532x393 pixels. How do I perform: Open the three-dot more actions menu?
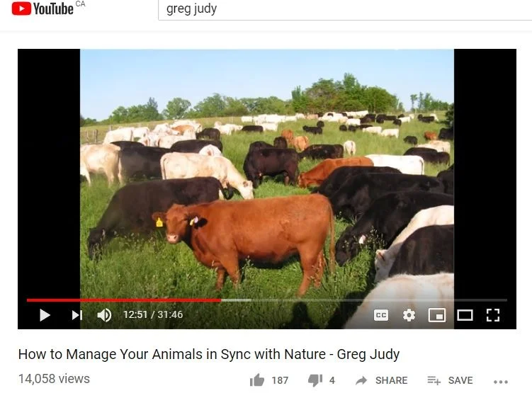[501, 382]
